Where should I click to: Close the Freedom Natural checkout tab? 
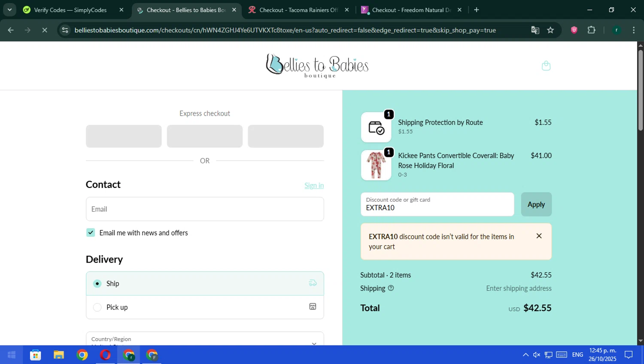click(x=459, y=9)
